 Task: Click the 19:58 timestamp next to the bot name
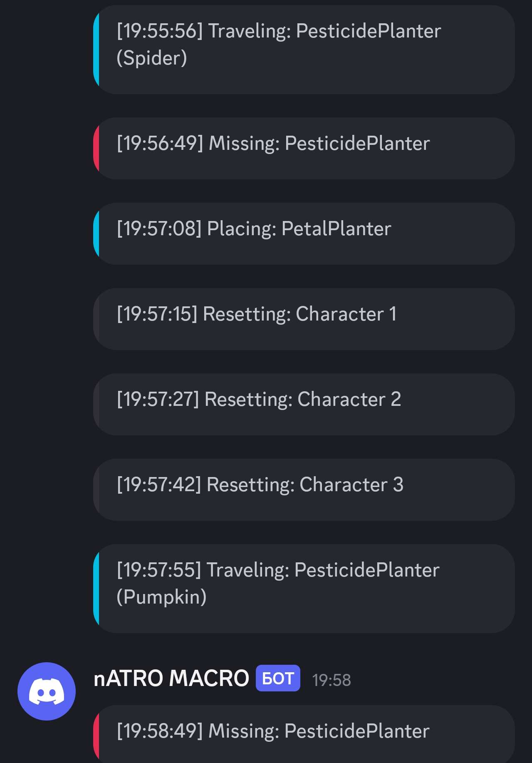332,678
